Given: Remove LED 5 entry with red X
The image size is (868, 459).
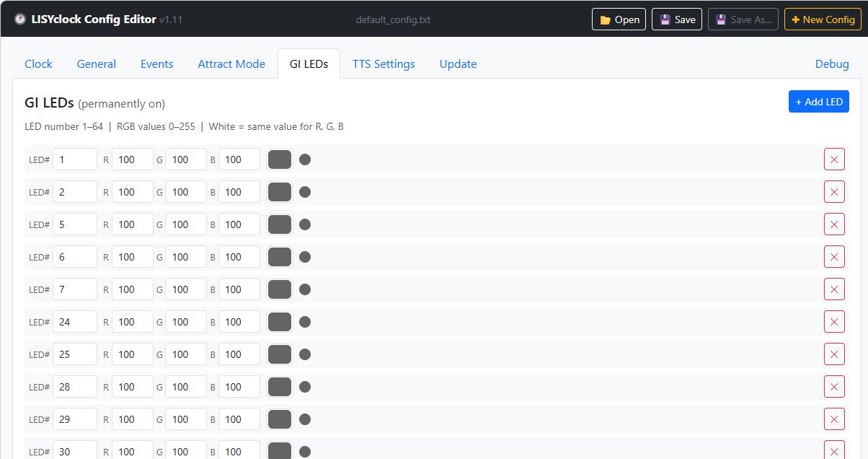Looking at the screenshot, I should 834,224.
